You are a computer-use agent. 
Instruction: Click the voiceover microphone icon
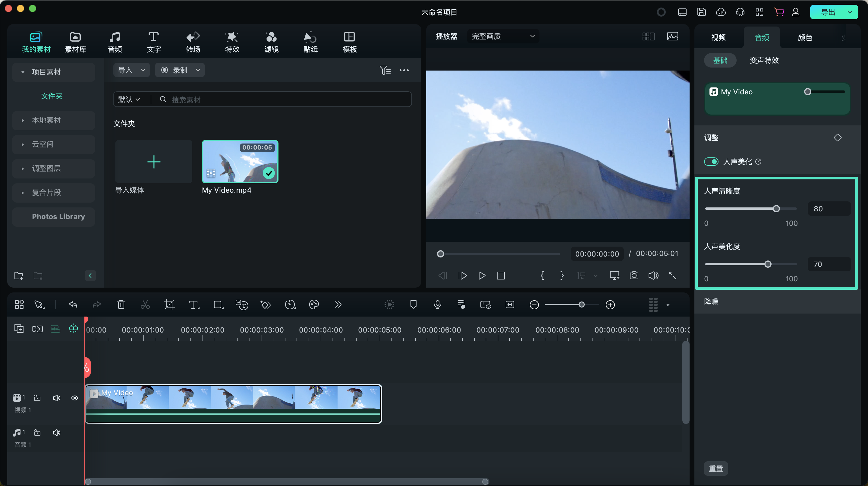tap(437, 305)
